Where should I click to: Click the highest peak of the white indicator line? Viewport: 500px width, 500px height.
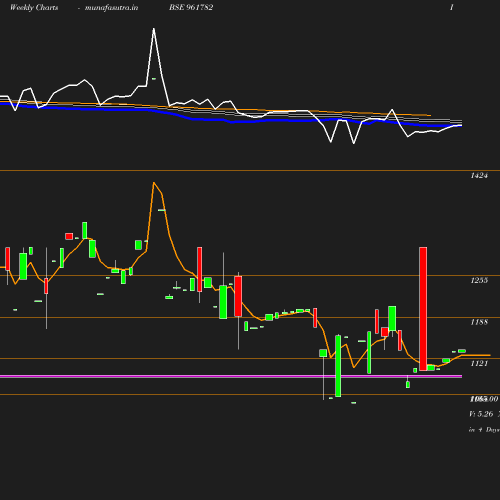point(154,29)
